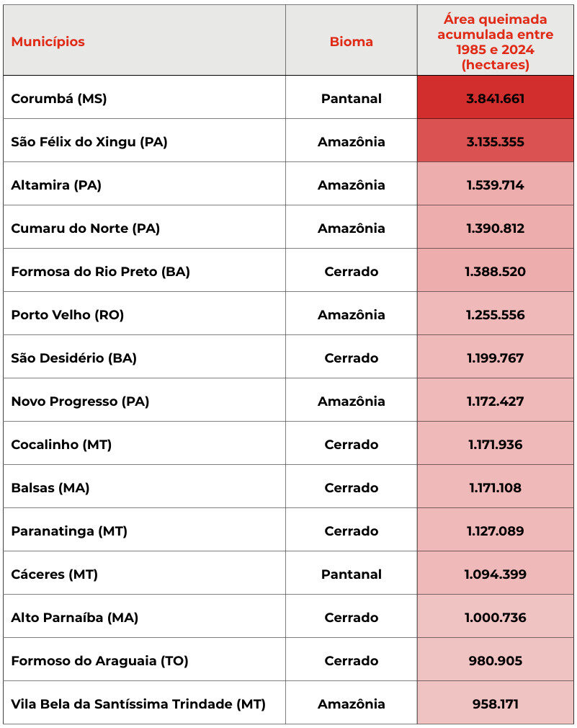Viewport: 577px width, 728px height.
Task: Click the Municípios column header
Action: pos(48,41)
